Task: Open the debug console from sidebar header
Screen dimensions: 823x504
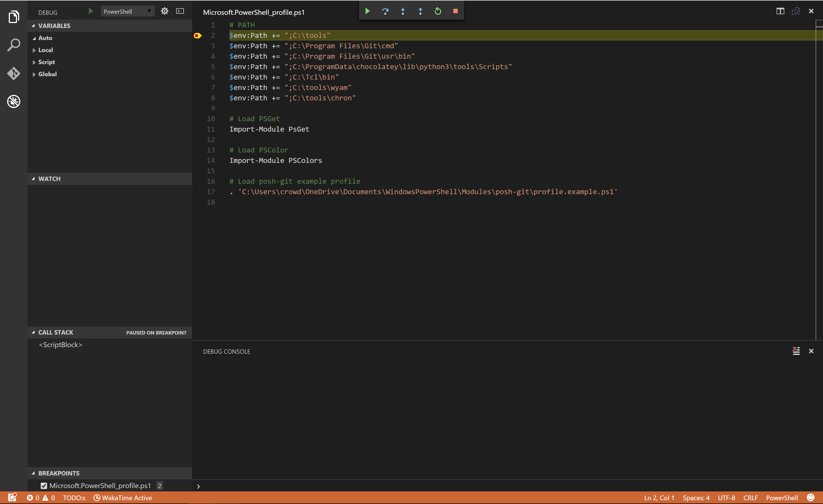Action: [180, 11]
